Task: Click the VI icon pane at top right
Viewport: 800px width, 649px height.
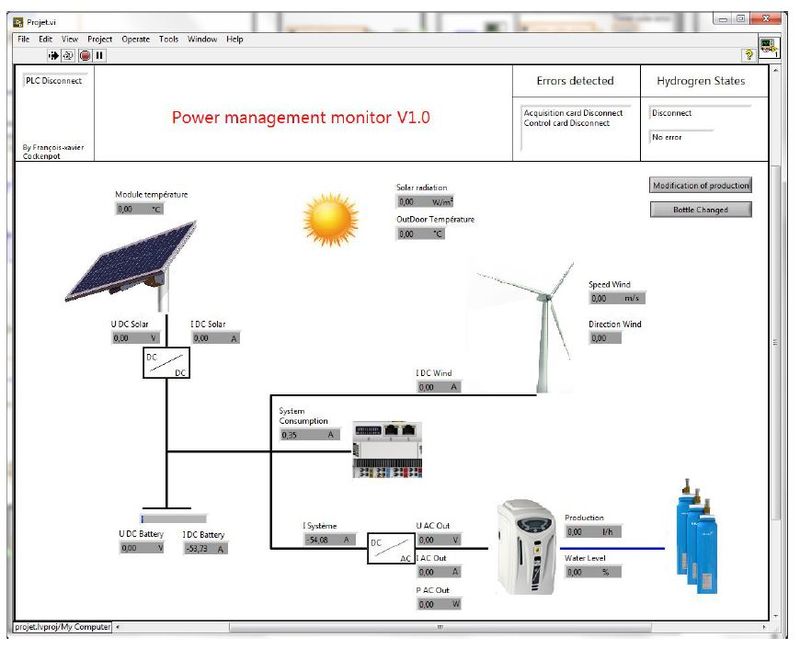Action: 768,47
